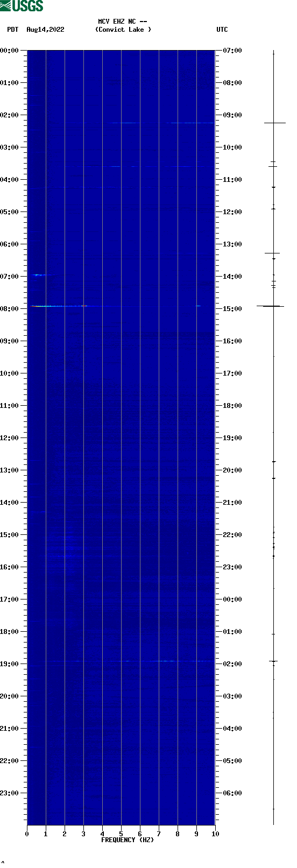Click the 09:00 UTC time label
Image resolution: width=297 pixels, height=868 pixels.
232,115
